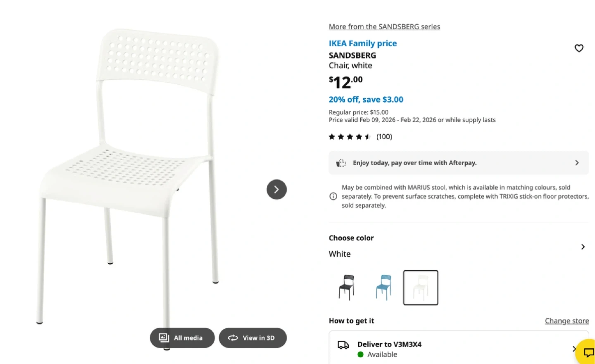
Task: Open the chat bubble icon
Action: [588, 352]
